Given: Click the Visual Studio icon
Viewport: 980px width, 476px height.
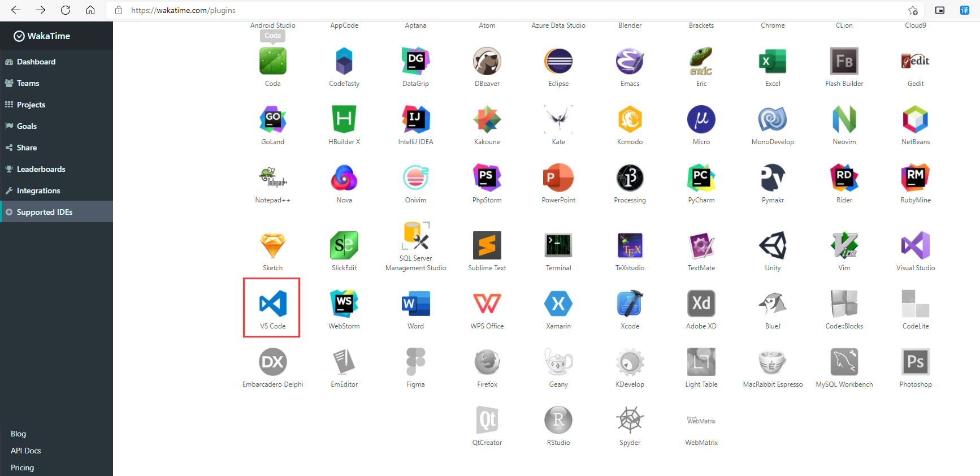Looking at the screenshot, I should 916,245.
